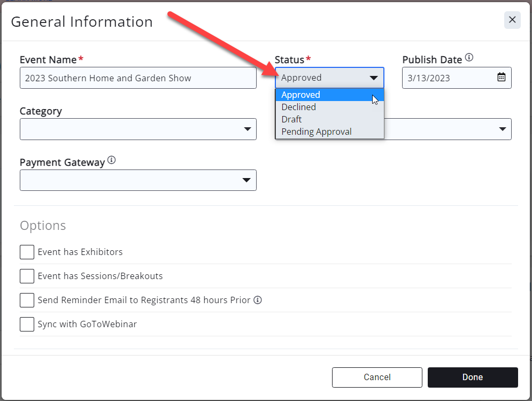532x401 pixels.
Task: Close the General Information dialog with X
Action: tap(512, 20)
